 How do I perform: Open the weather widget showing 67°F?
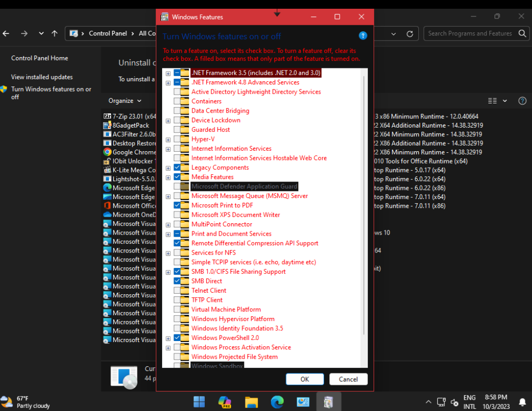(25, 402)
